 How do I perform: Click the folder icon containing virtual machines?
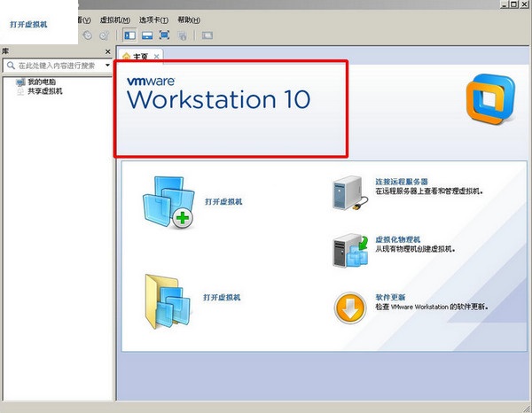(168, 300)
